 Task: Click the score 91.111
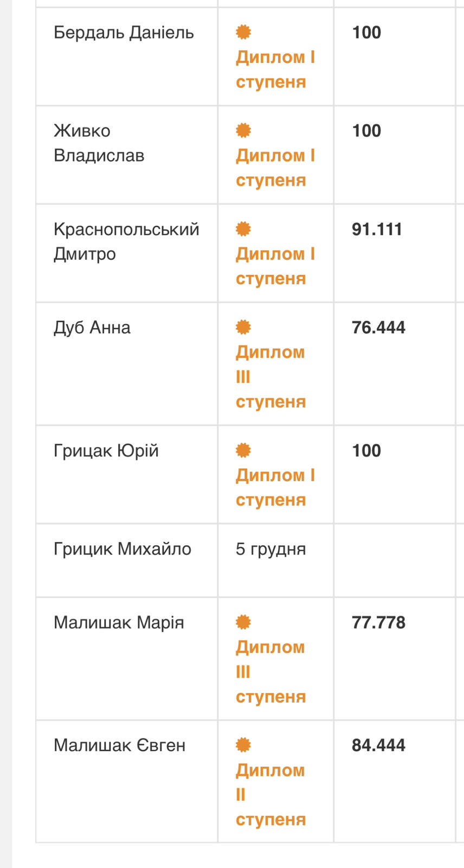(377, 229)
